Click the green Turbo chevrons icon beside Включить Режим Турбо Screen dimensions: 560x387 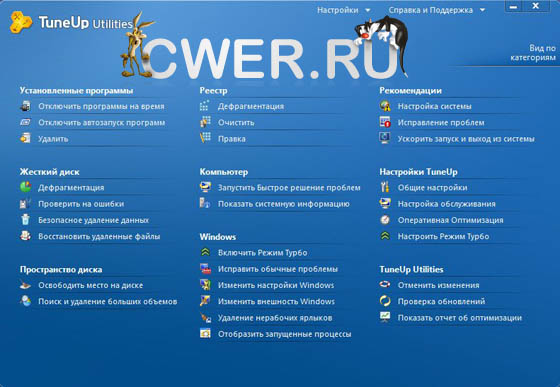(205, 252)
